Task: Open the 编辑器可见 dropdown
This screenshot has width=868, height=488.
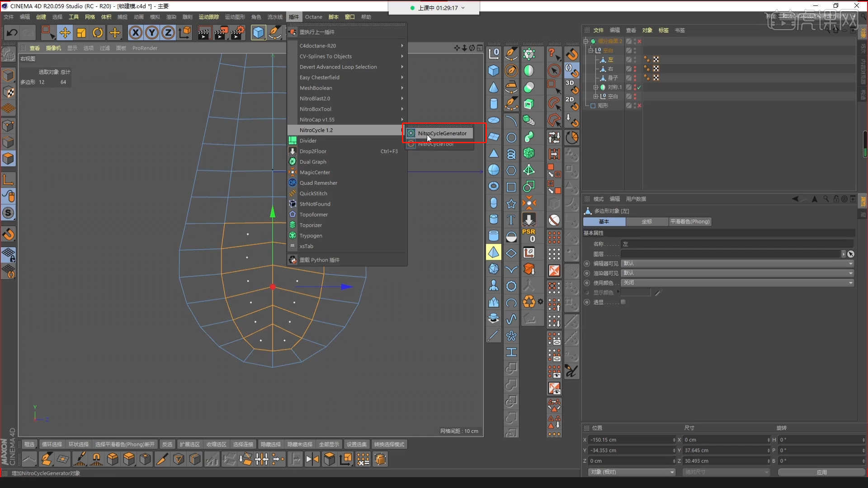Action: (737, 263)
